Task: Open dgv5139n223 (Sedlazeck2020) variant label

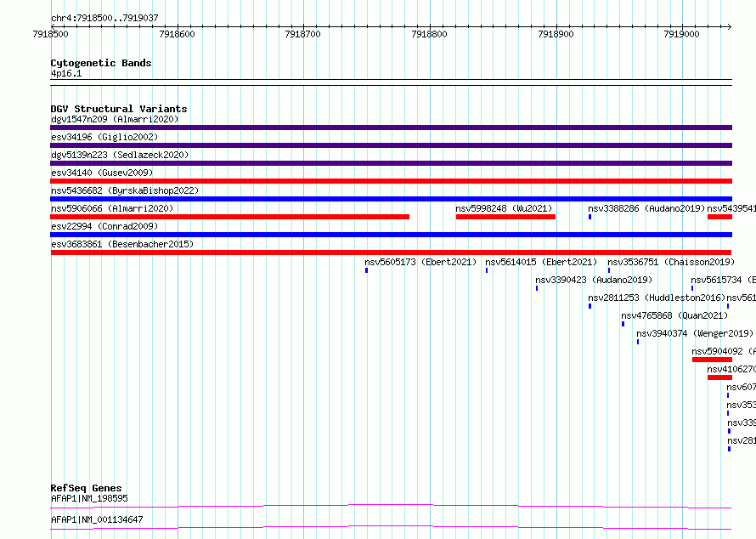Action: pos(120,155)
